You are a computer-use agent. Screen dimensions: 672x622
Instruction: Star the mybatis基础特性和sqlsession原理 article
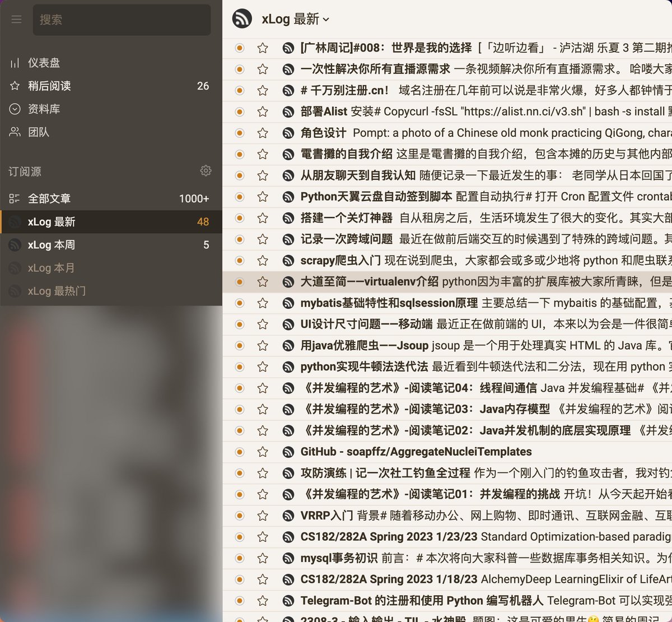pos(263,303)
